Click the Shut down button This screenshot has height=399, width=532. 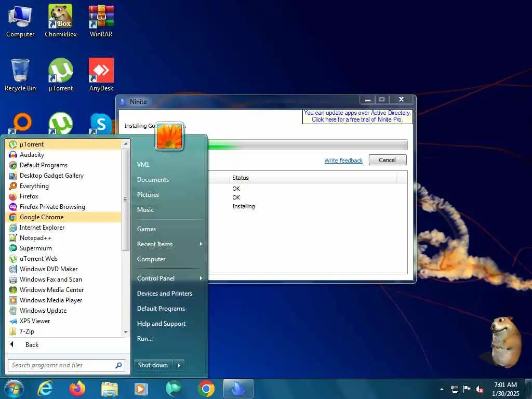[x=153, y=365]
